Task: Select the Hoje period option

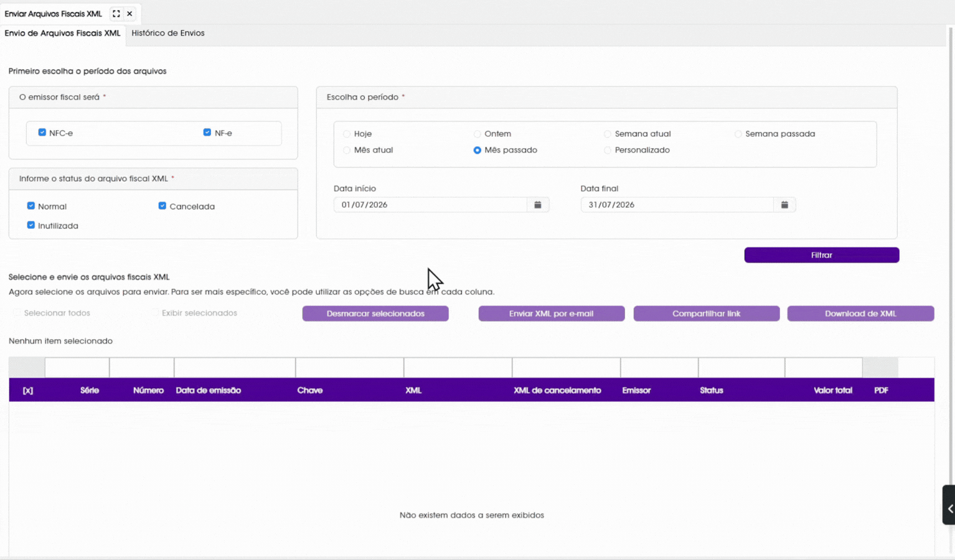Action: pyautogui.click(x=347, y=134)
